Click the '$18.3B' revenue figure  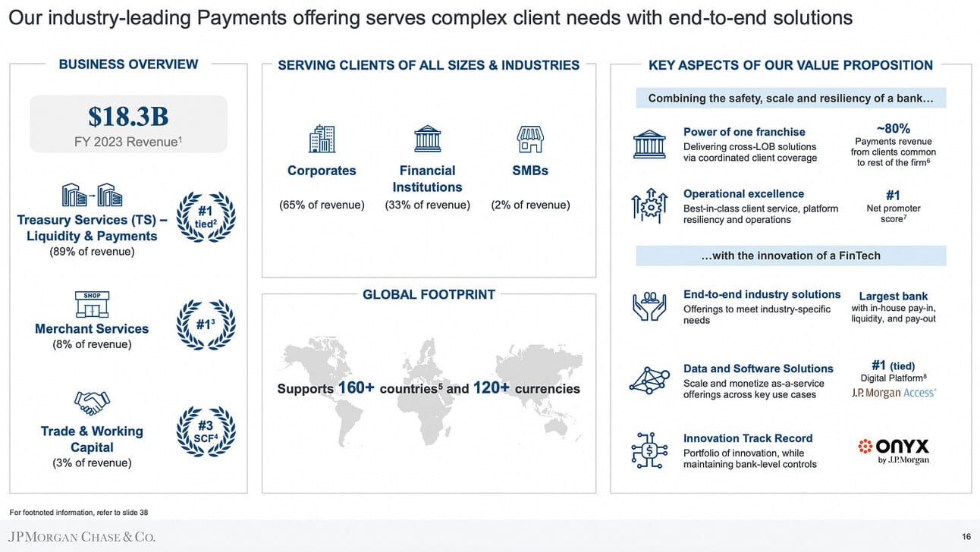click(128, 117)
